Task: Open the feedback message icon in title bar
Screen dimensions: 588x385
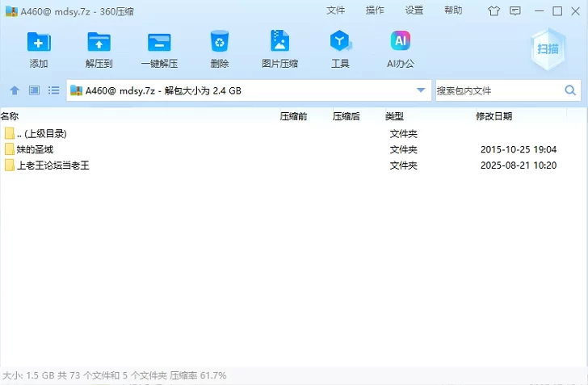Action: [x=515, y=10]
